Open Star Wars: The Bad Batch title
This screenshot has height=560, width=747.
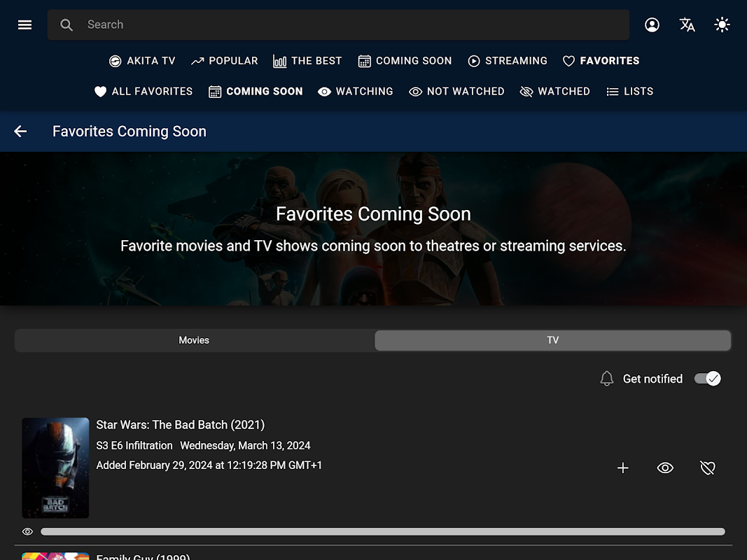[180, 425]
